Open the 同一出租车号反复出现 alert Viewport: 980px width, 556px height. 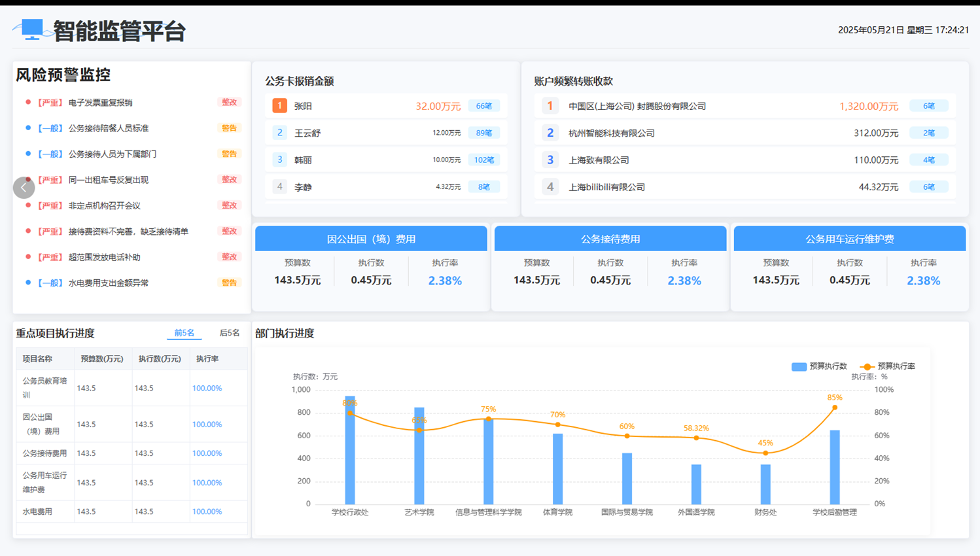pos(108,180)
